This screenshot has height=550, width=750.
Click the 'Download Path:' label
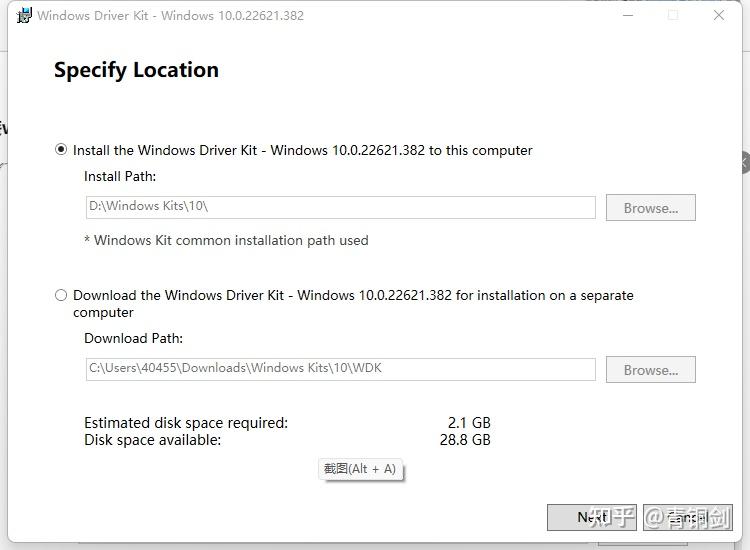click(x=133, y=338)
